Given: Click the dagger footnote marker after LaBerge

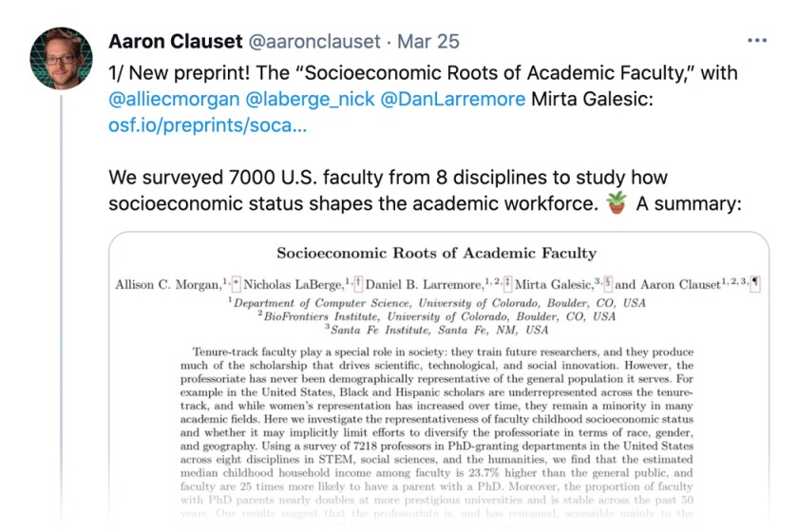Looking at the screenshot, I should click(358, 284).
